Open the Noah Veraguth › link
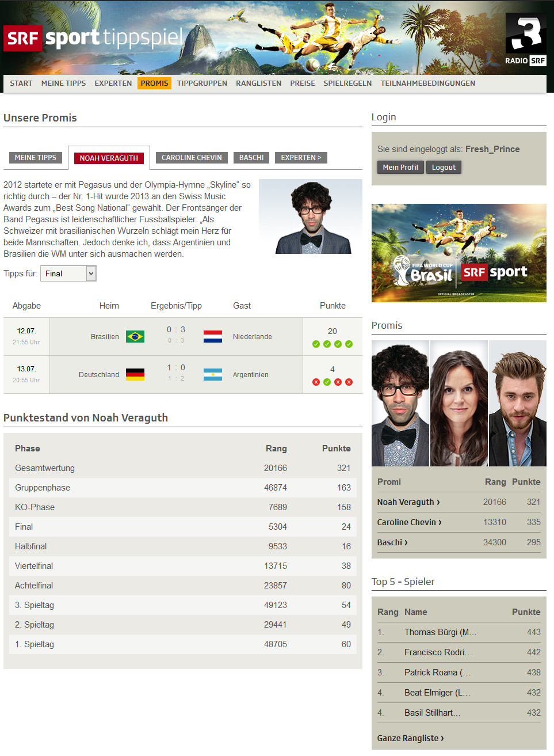 point(408,502)
